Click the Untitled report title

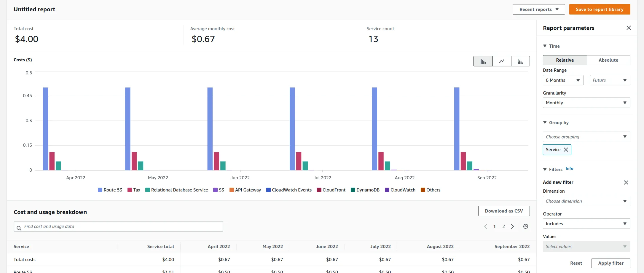(34, 9)
